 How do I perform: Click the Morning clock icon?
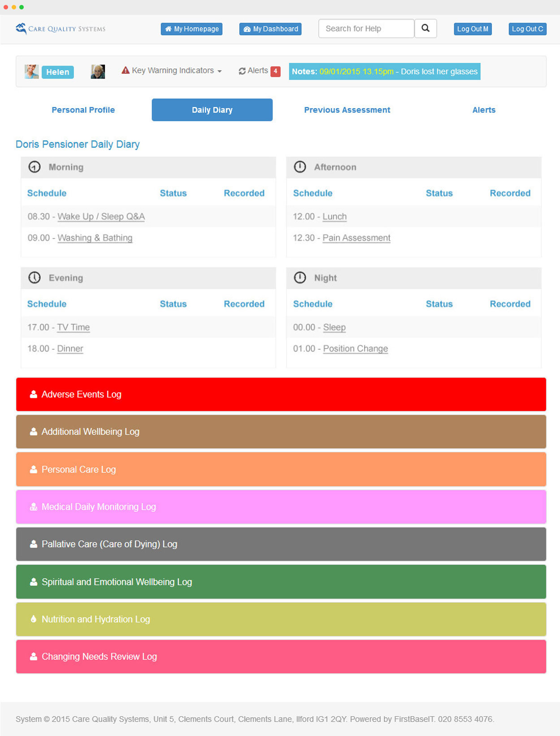click(x=35, y=167)
